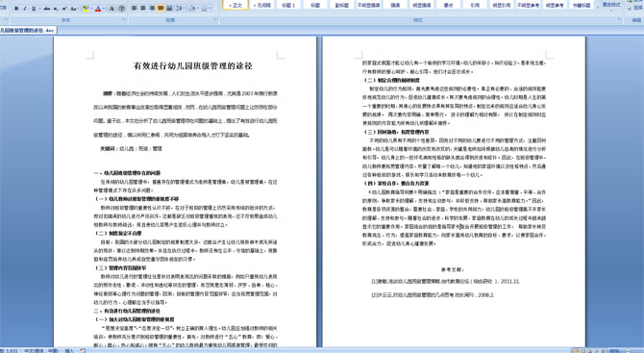Toggle italic formatting
The width and height of the screenshot is (644, 353).
[x=25, y=9]
